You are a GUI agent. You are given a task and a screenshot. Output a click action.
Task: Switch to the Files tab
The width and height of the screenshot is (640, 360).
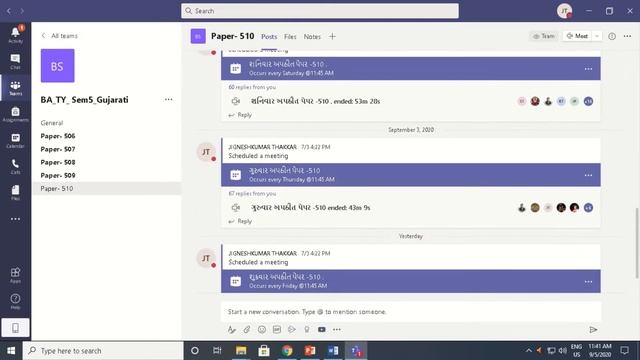[x=290, y=37]
